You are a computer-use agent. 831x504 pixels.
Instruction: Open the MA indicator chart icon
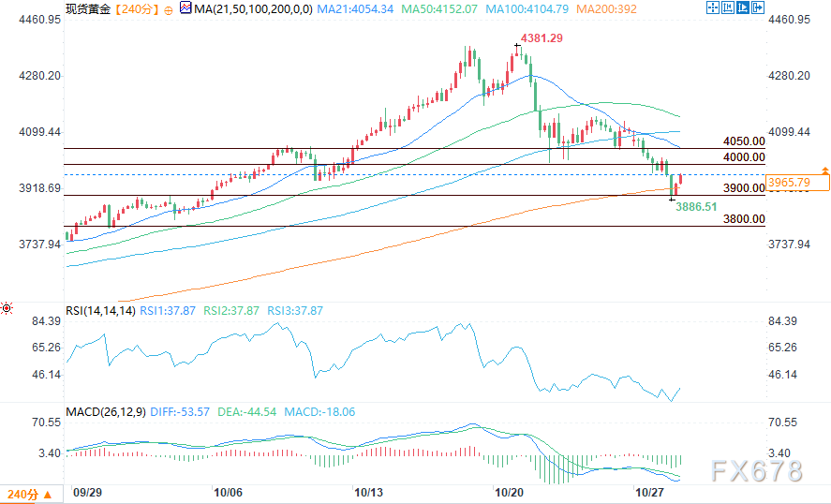(x=185, y=7)
